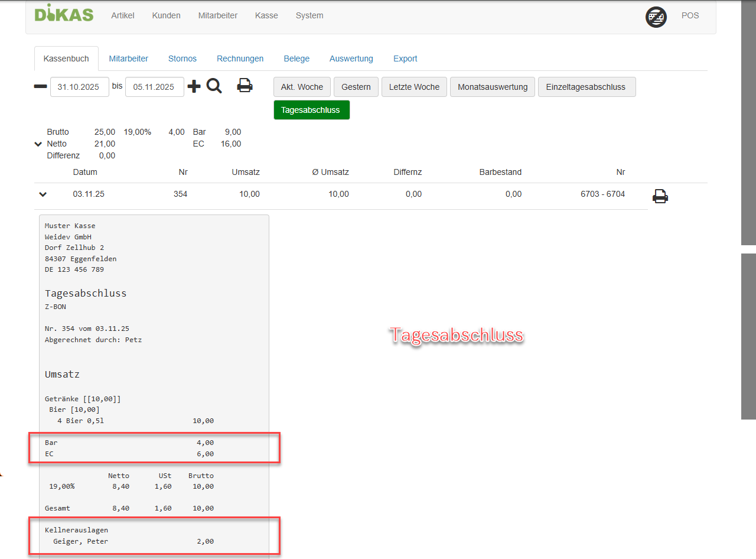756x559 pixels.
Task: Open the System menu
Action: click(309, 16)
